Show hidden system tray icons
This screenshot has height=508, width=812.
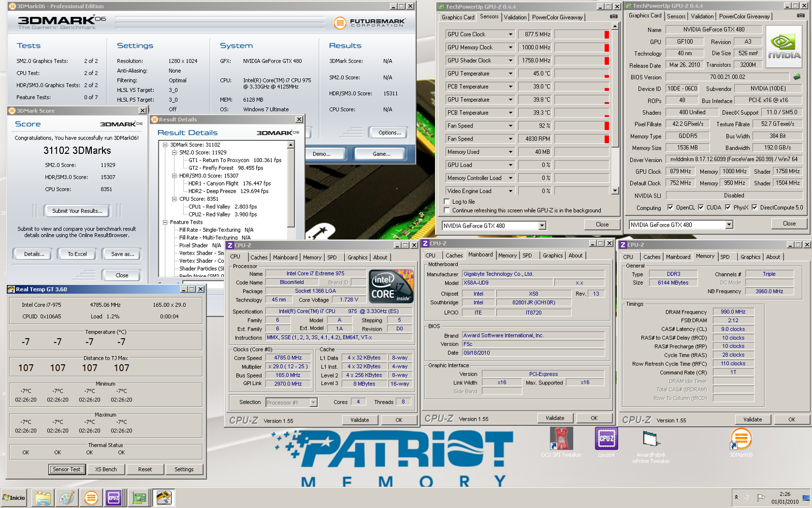[736, 497]
